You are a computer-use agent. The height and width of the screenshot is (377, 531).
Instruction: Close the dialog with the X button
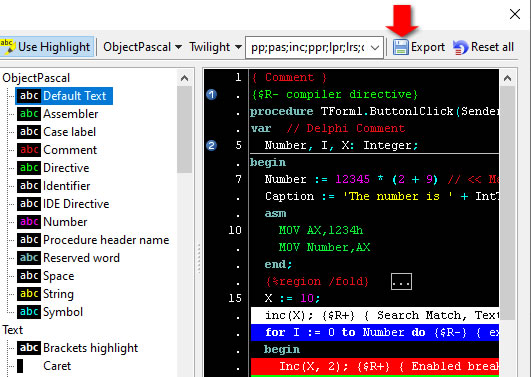coord(515,14)
